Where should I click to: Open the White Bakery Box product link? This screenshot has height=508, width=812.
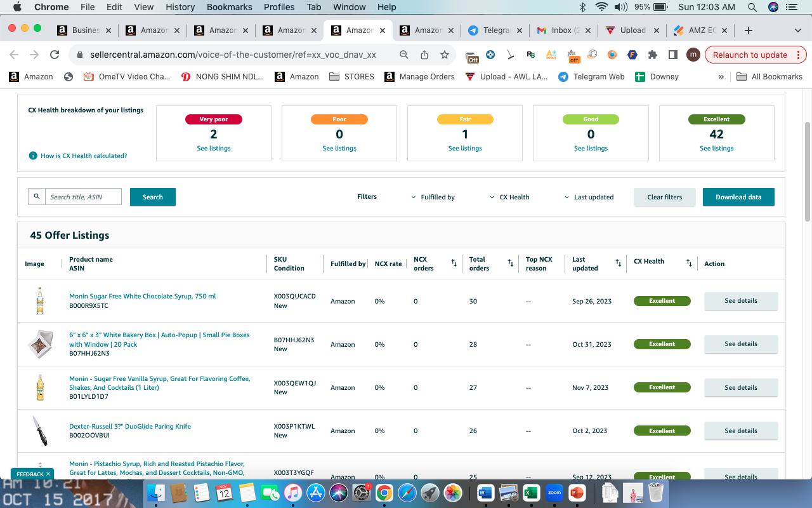(x=159, y=340)
